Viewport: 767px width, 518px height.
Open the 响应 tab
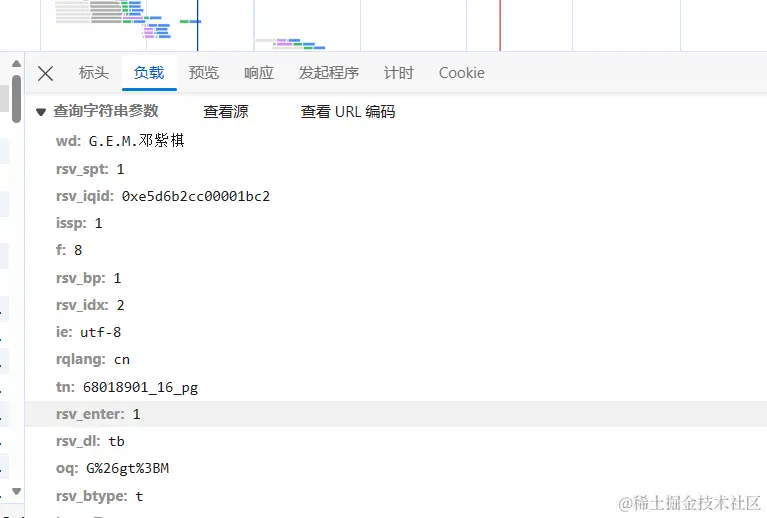(259, 73)
